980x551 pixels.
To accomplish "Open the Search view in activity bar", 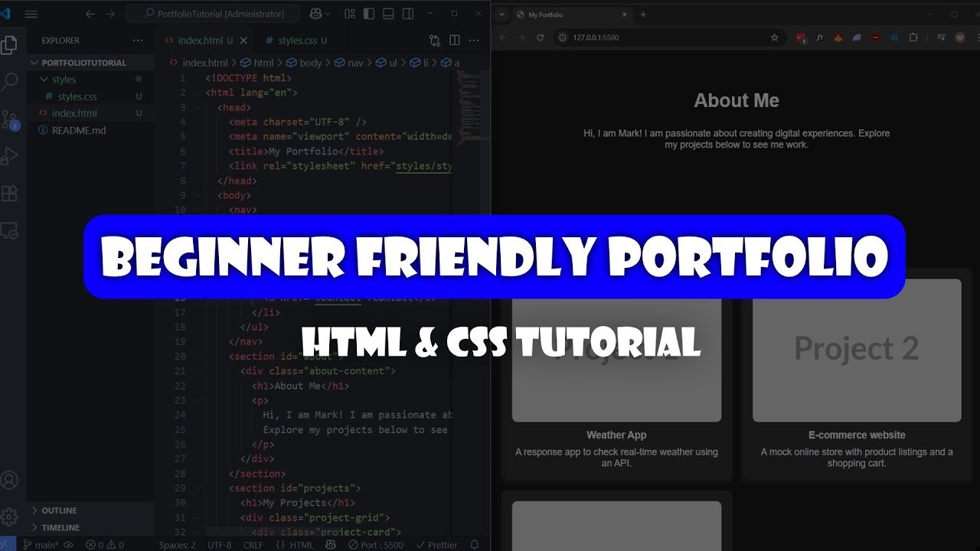I will click(9, 82).
